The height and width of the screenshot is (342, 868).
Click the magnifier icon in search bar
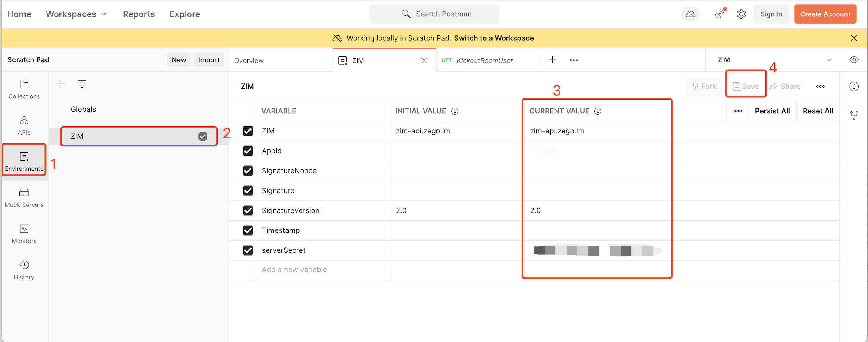(406, 14)
